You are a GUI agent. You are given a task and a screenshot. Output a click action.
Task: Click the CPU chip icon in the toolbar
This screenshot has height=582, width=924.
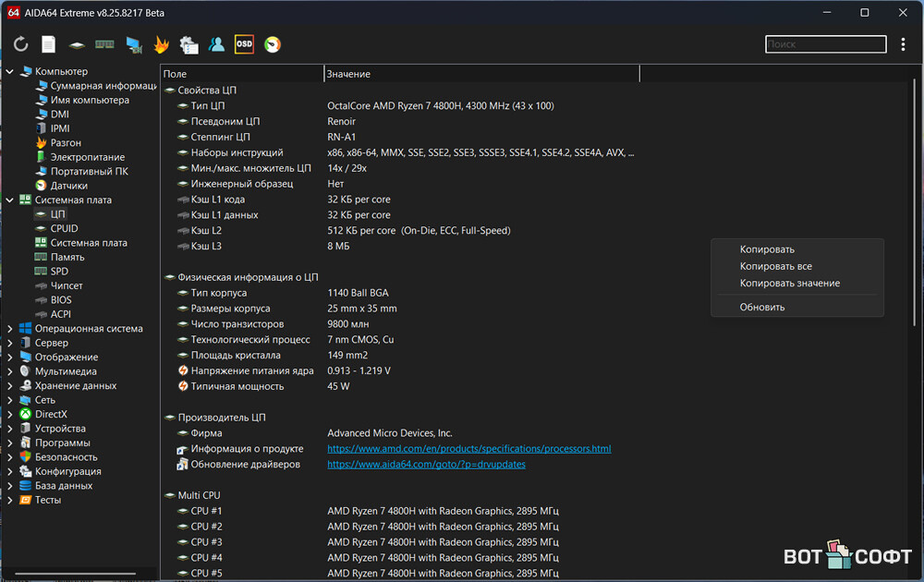pyautogui.click(x=77, y=44)
